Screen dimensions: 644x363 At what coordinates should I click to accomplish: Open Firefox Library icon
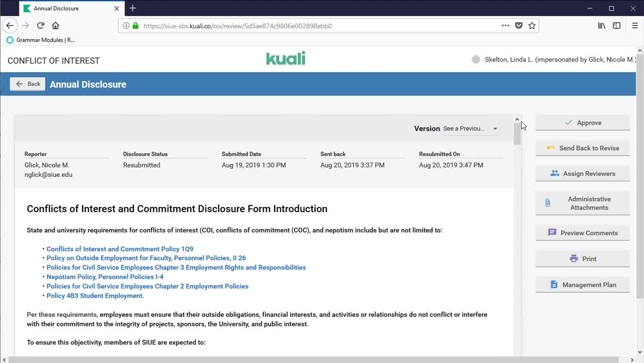[x=602, y=25]
